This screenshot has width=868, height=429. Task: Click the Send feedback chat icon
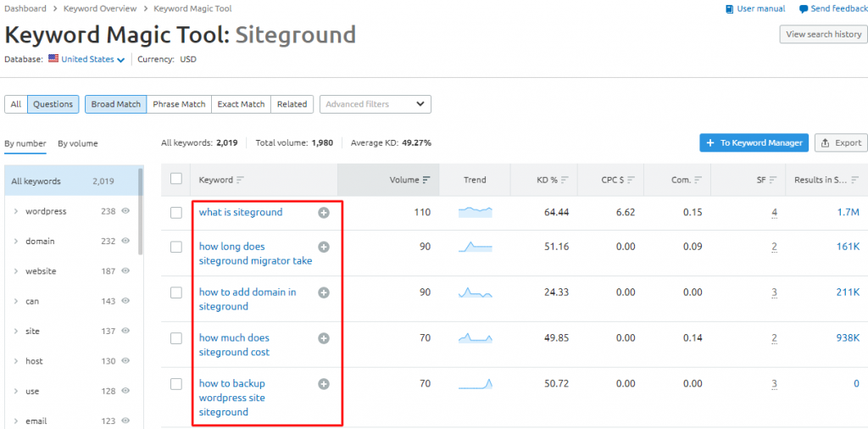tap(804, 8)
